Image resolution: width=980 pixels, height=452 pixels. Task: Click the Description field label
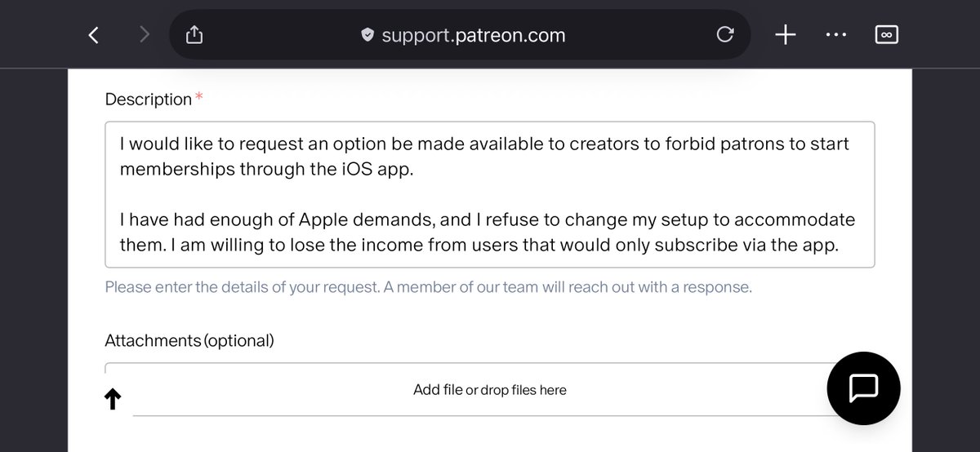coord(148,100)
